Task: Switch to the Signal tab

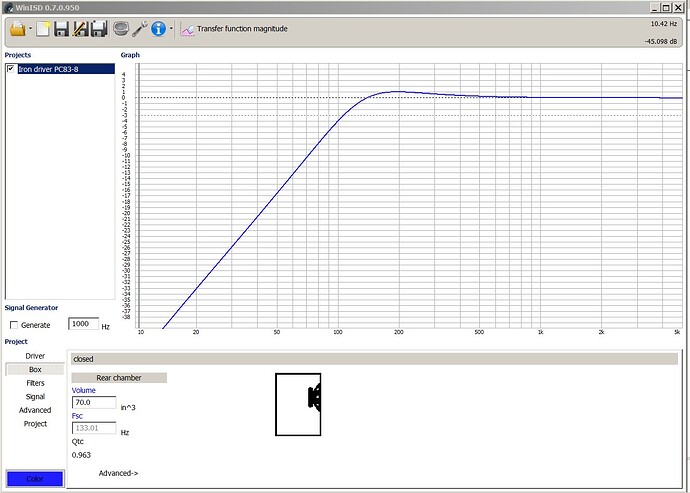Action: (35, 397)
